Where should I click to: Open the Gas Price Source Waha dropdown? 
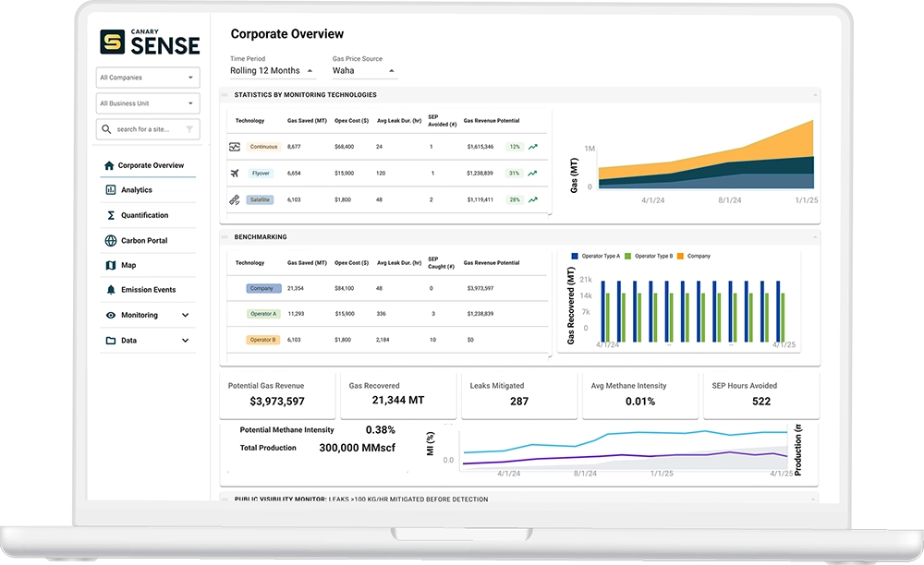364,70
